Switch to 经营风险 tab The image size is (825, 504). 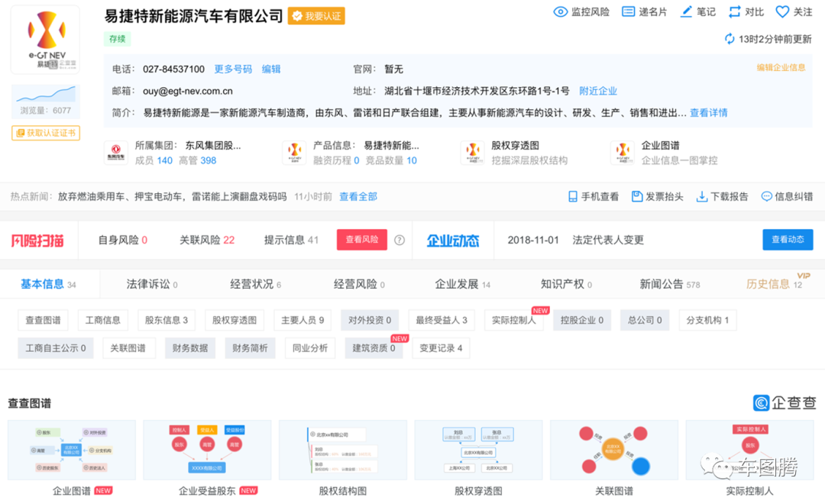pyautogui.click(x=359, y=284)
